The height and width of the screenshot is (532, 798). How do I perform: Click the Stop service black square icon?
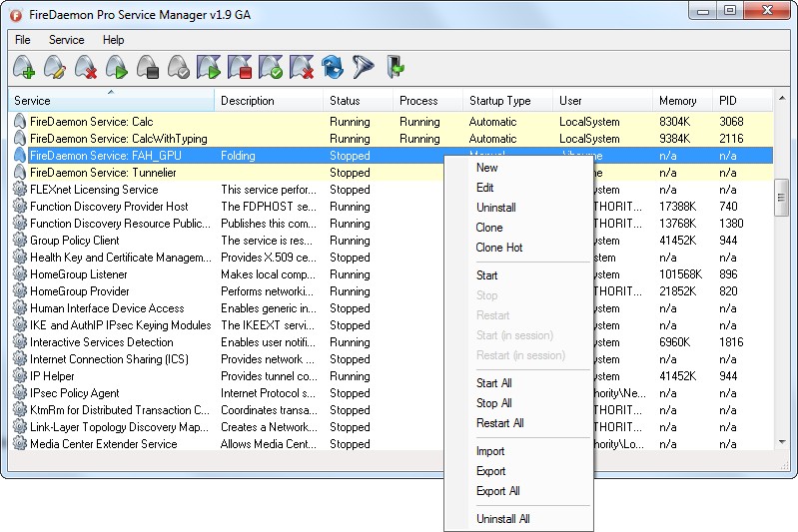point(148,68)
